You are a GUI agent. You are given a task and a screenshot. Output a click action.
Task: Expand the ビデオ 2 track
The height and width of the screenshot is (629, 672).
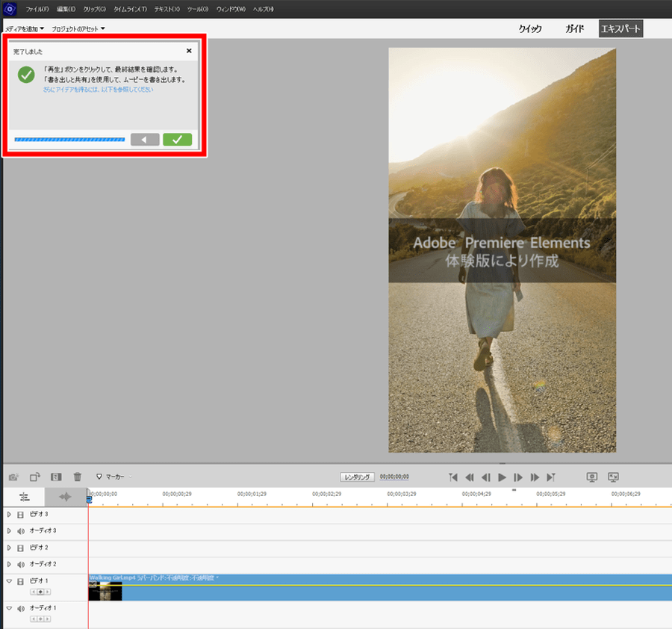9,548
